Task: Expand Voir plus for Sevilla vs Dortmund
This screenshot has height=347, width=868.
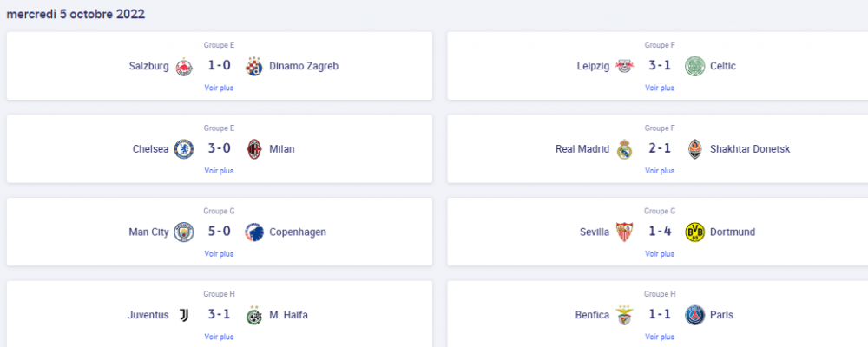Action: (x=660, y=254)
